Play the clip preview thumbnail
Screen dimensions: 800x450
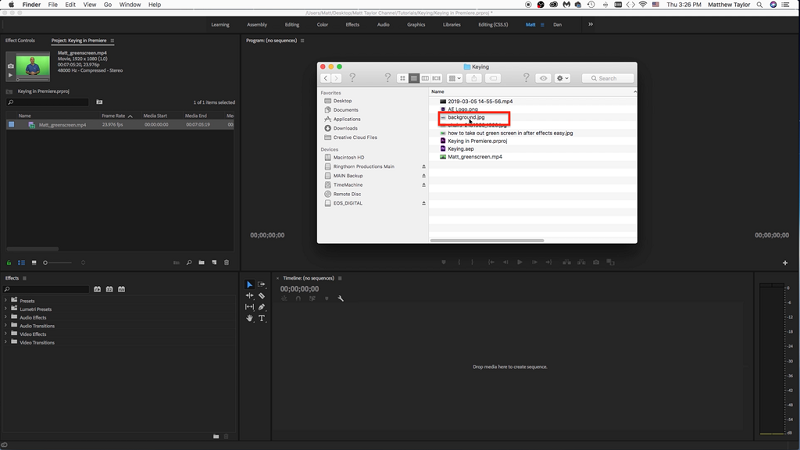(x=11, y=75)
